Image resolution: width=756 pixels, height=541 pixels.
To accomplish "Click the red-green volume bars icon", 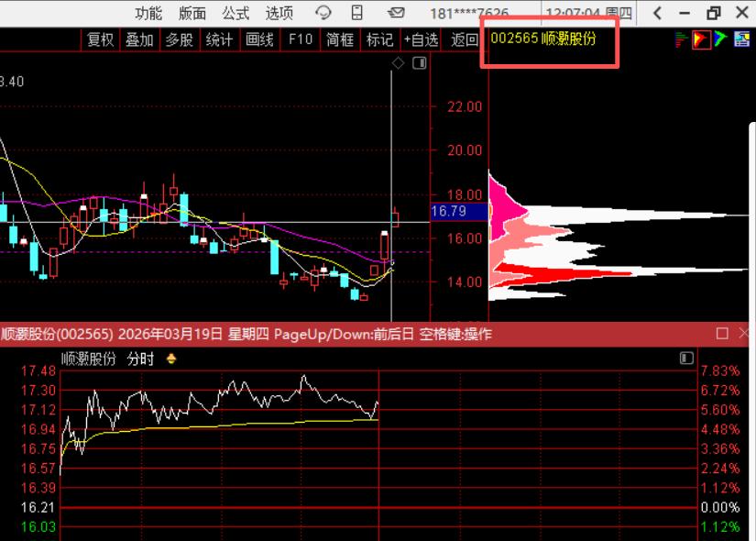I will point(681,39).
